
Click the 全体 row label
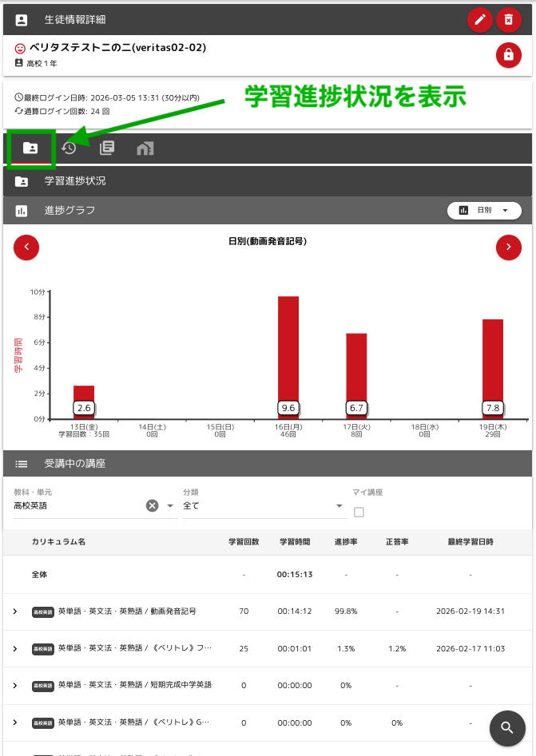point(40,575)
